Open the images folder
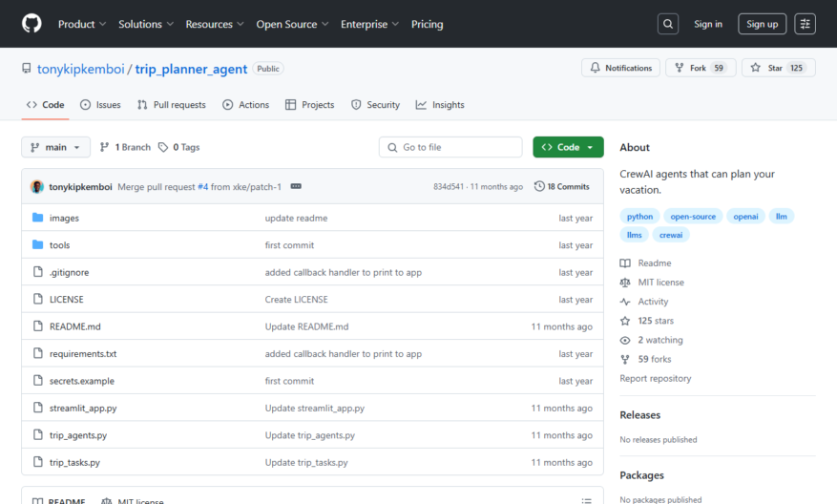This screenshot has height=504, width=837. click(64, 218)
